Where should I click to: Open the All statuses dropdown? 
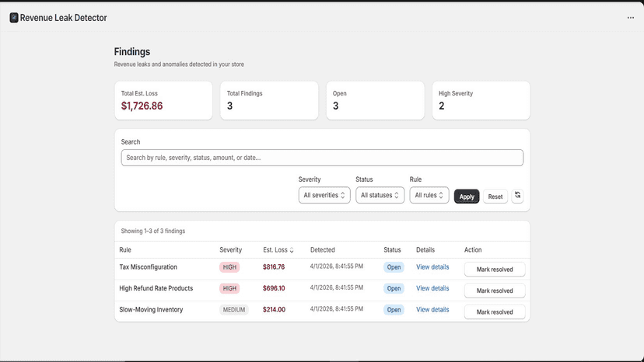380,195
